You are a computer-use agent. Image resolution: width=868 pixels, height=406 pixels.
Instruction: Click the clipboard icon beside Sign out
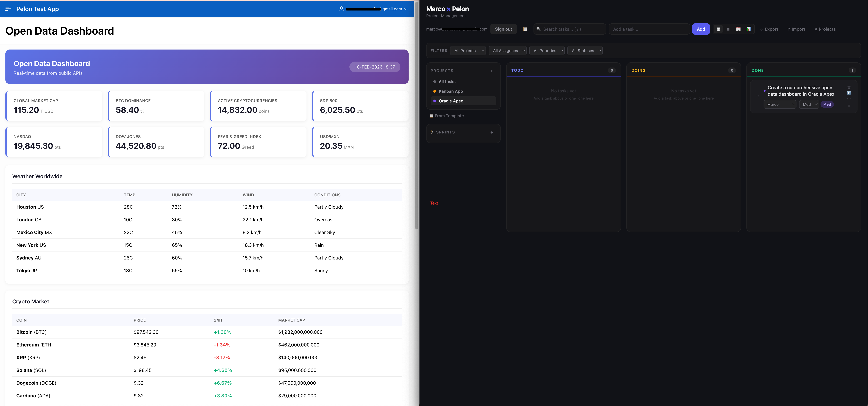point(525,29)
